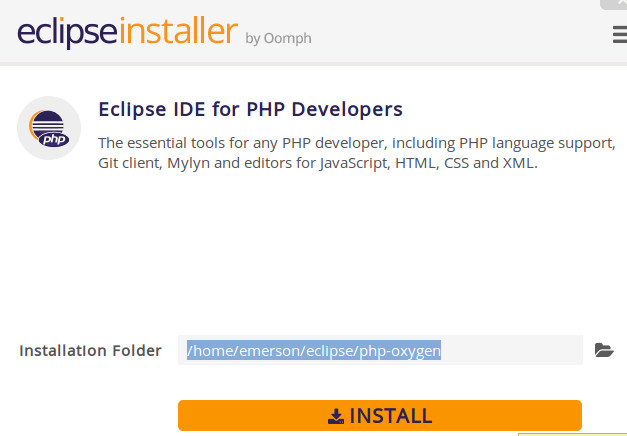Click the 'by Oomph' text
This screenshot has width=627, height=436.
coord(278,38)
